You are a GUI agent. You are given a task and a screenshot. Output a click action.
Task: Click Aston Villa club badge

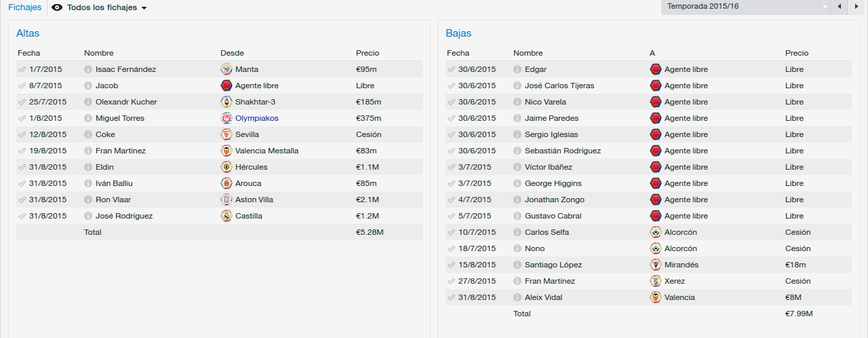coord(226,200)
